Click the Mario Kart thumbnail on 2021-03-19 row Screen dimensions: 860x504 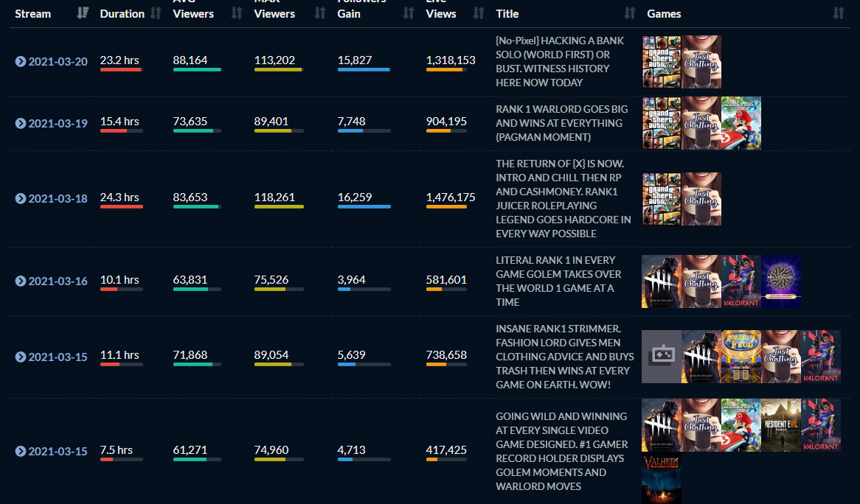(741, 123)
